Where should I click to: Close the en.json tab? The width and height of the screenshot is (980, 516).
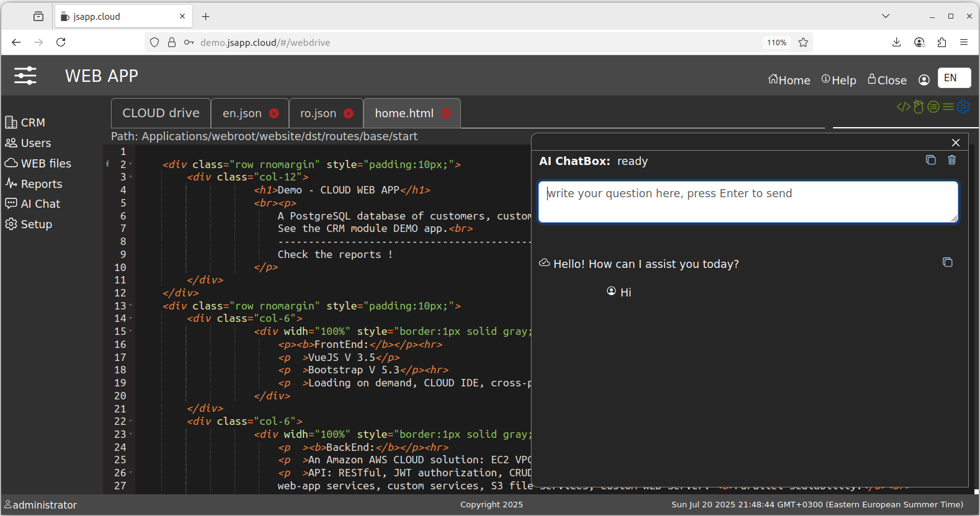pos(274,113)
